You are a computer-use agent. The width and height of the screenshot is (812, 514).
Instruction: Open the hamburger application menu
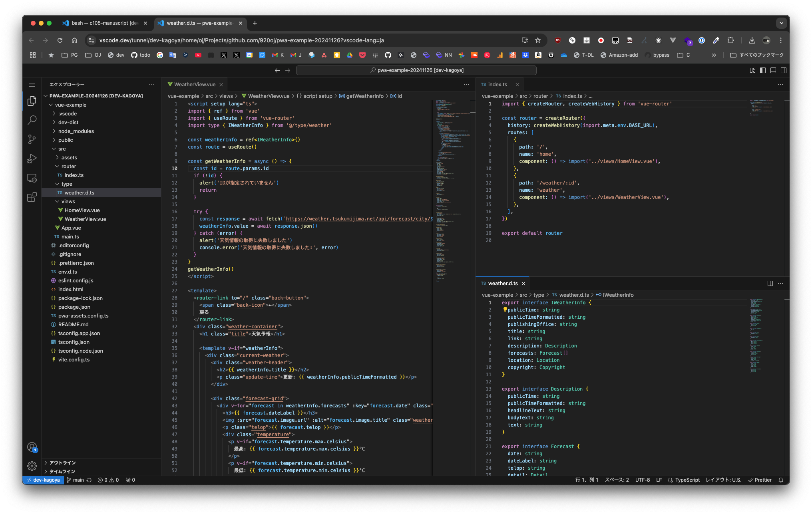pyautogui.click(x=32, y=85)
